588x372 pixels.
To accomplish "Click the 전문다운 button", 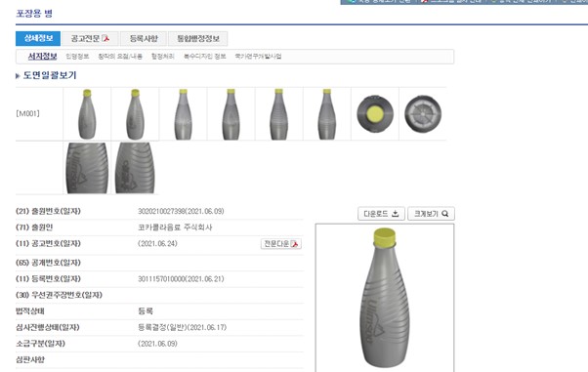I will point(281,244).
